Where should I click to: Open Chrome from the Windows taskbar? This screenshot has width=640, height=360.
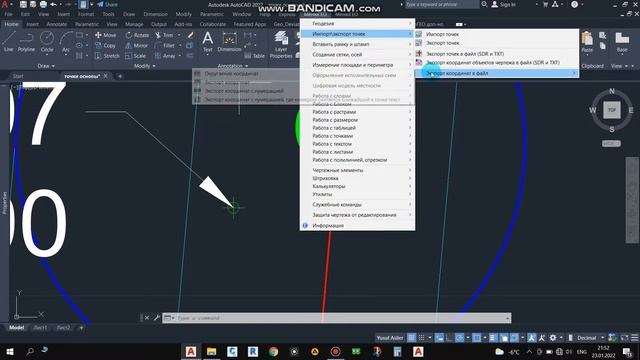pyautogui.click(x=273, y=351)
